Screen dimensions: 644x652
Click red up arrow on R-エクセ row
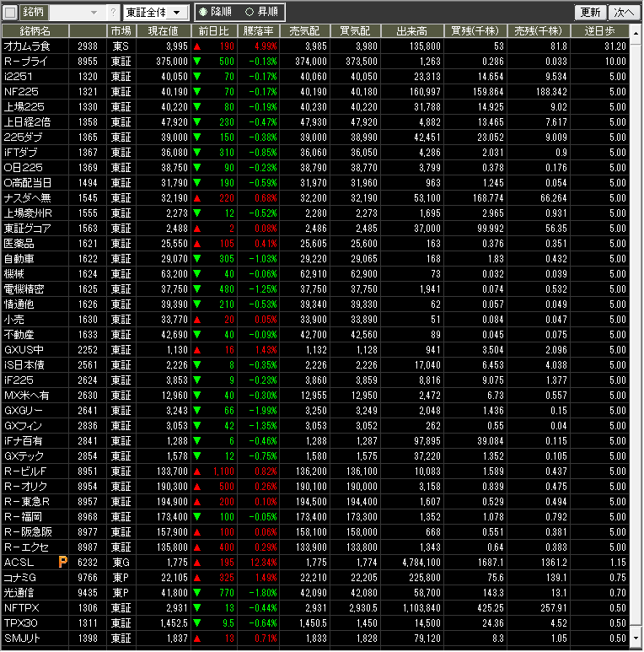tap(197, 547)
